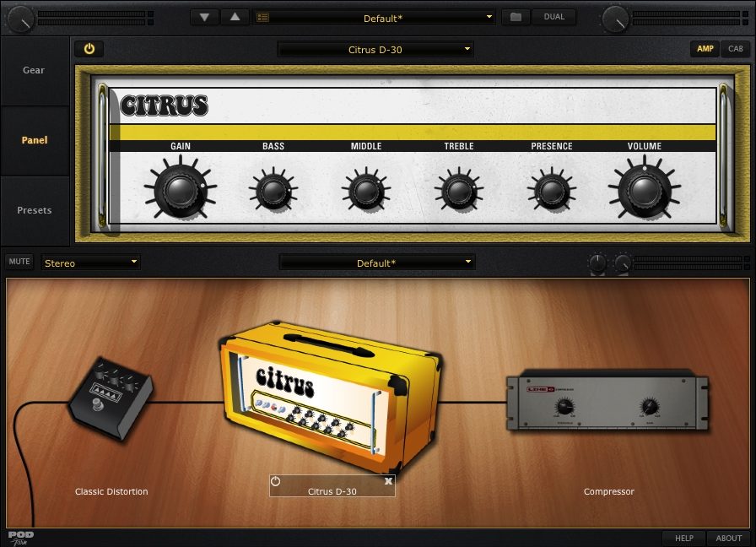This screenshot has height=547, width=756.
Task: Select the Classic Distortion pedal in the signal chain
Action: [112, 398]
